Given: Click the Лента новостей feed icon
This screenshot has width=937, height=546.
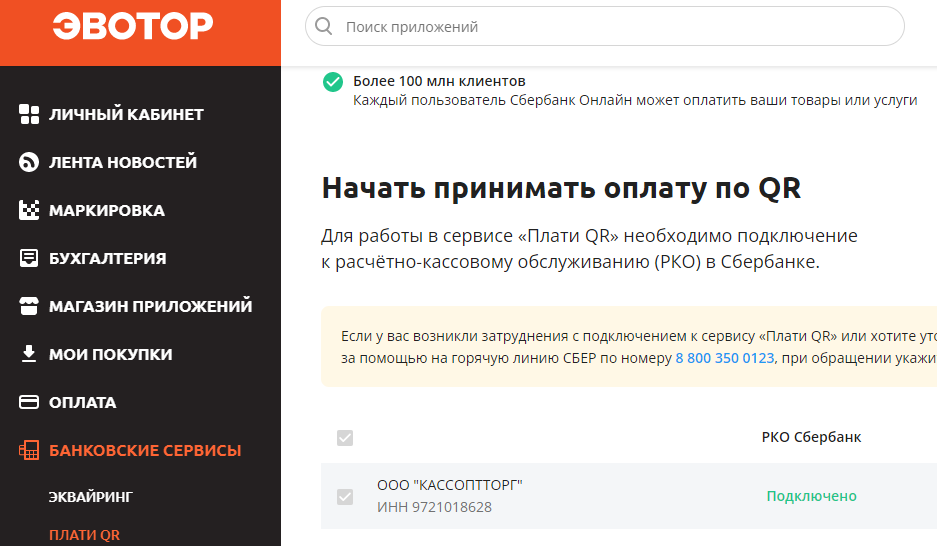Looking at the screenshot, I should point(29,162).
